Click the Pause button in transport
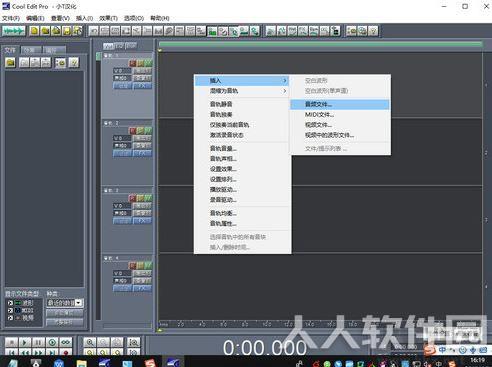 [x=38, y=342]
